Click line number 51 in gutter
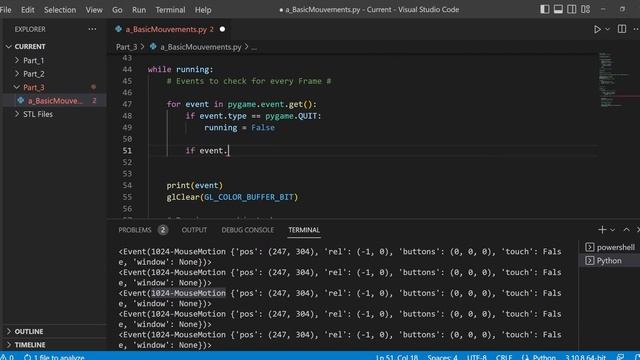The image size is (640, 360). click(x=127, y=151)
